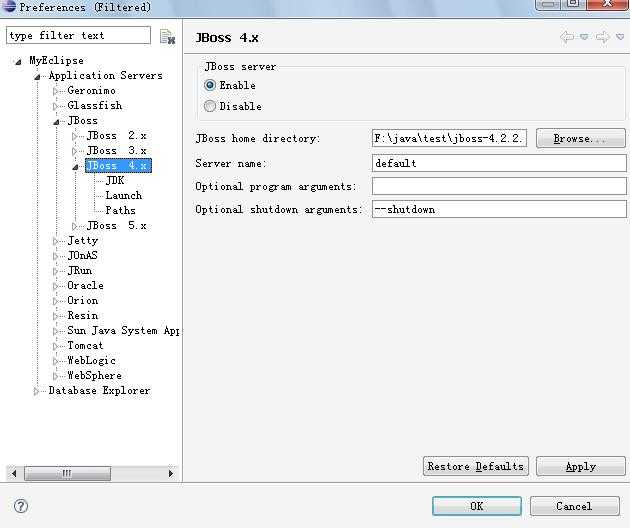Expand the Orion tree node
The height and width of the screenshot is (528, 630).
pos(56,301)
